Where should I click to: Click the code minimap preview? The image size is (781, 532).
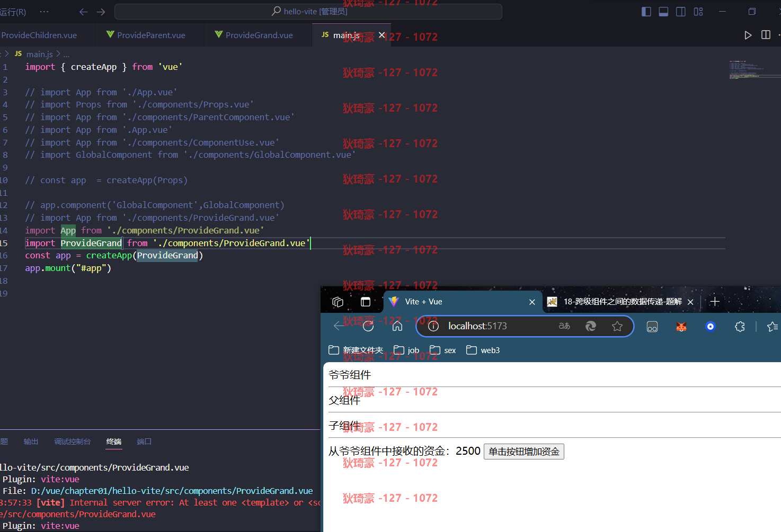pos(753,70)
